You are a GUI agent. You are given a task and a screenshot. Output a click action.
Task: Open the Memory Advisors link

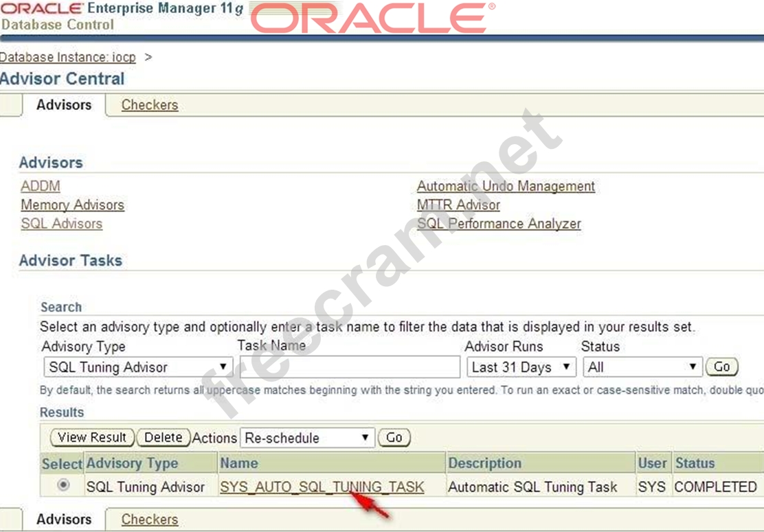pyautogui.click(x=73, y=205)
